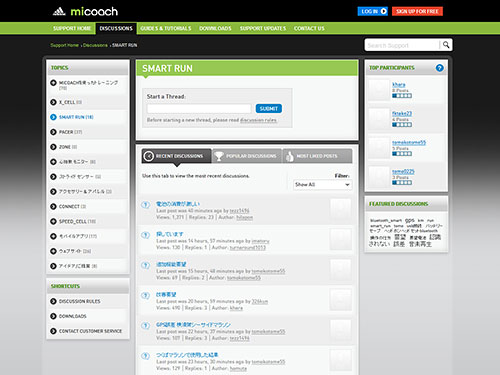Click bluetooth_smart tag in Featured Discussions
500x375 pixels.
tap(386, 221)
